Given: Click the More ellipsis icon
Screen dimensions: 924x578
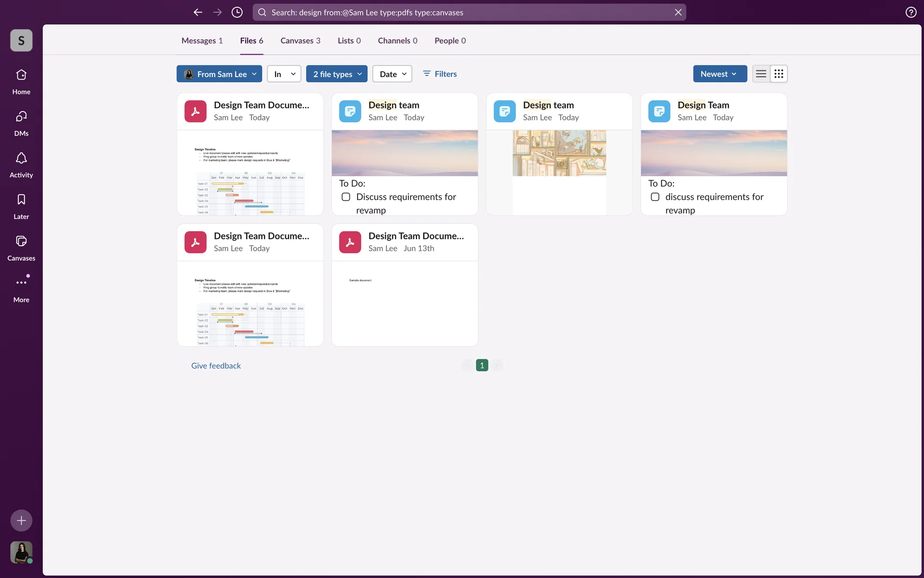Looking at the screenshot, I should click(21, 283).
